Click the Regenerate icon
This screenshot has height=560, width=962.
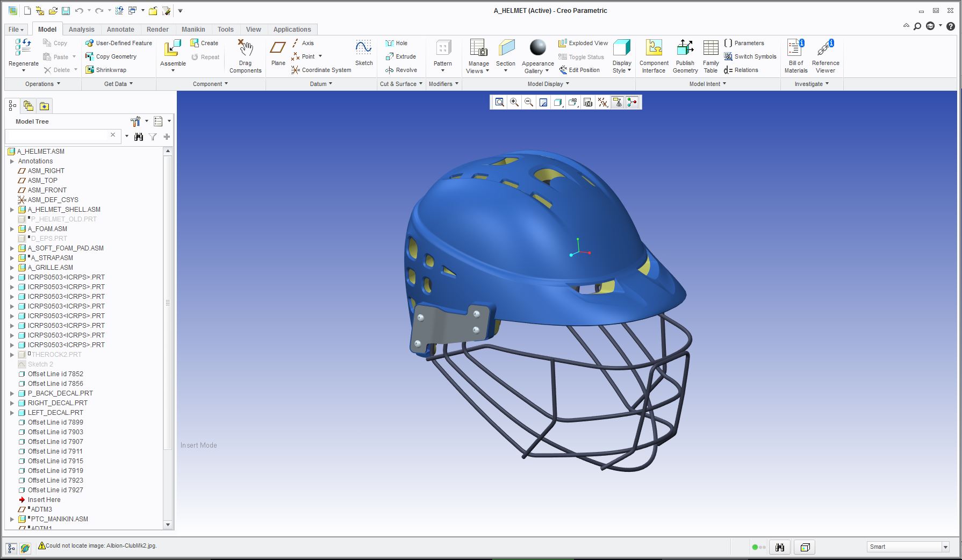click(23, 48)
